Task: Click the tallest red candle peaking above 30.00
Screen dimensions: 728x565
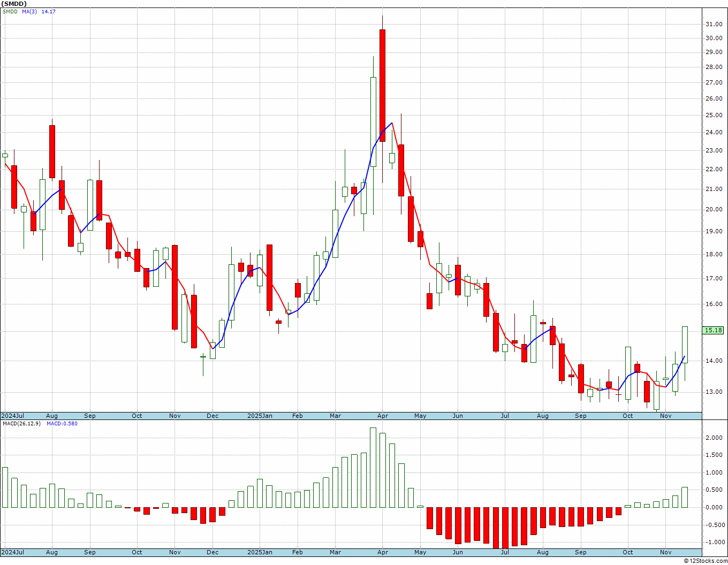Action: pos(382,85)
